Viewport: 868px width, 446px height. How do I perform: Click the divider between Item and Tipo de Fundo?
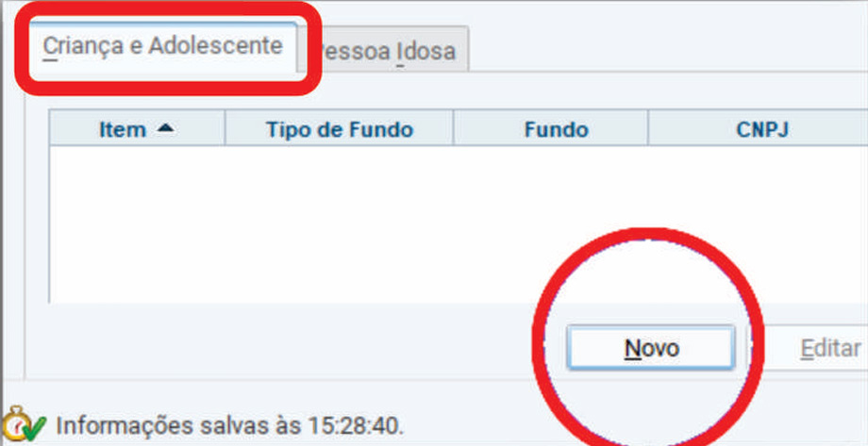pyautogui.click(x=225, y=128)
